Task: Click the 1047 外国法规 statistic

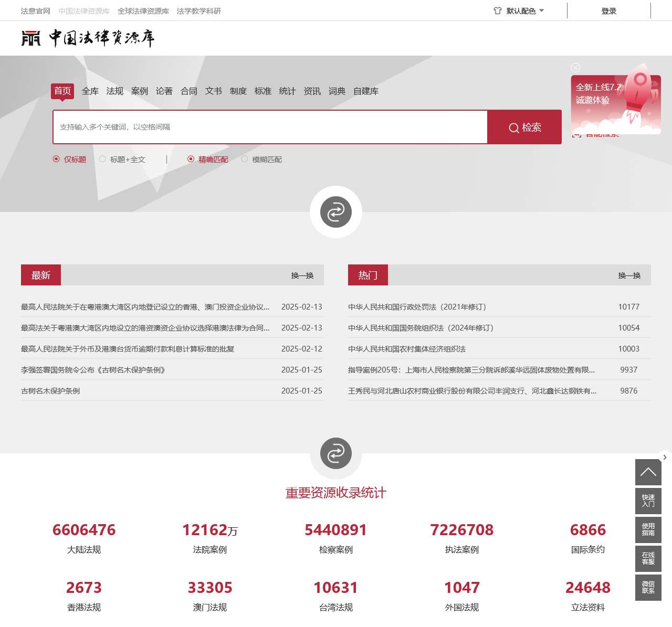Action: click(x=462, y=597)
